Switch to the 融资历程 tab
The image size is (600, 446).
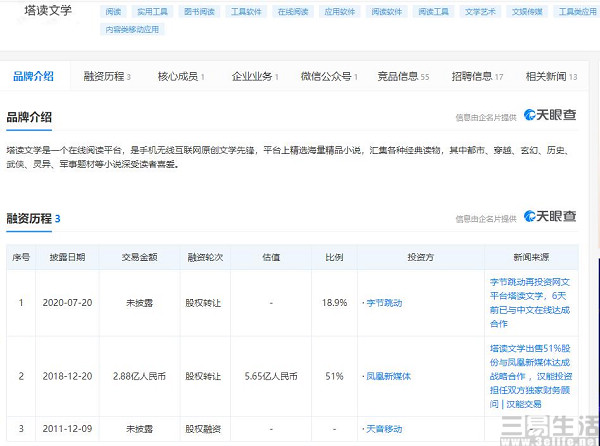107,76
